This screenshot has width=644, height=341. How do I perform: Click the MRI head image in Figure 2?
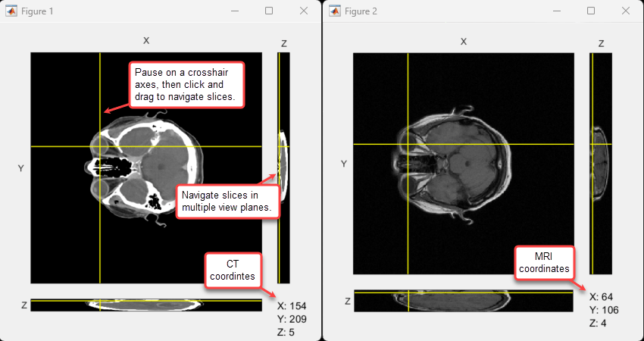(x=455, y=163)
